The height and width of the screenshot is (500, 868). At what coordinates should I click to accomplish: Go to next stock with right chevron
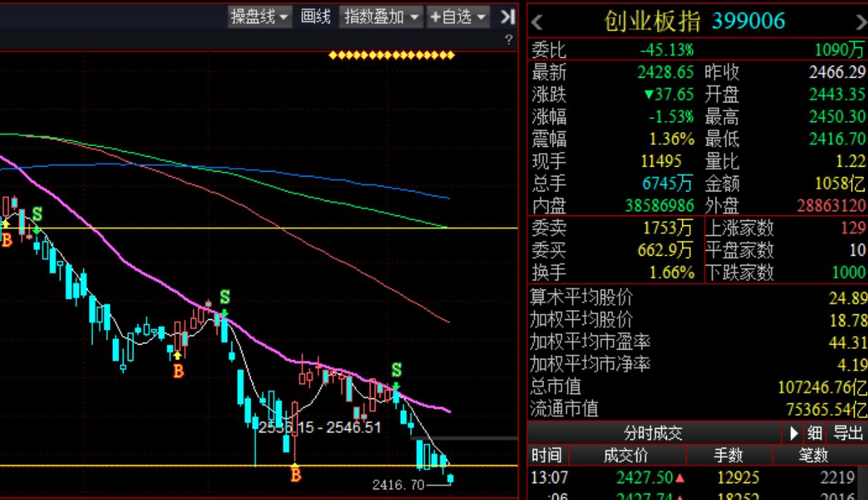pos(860,22)
